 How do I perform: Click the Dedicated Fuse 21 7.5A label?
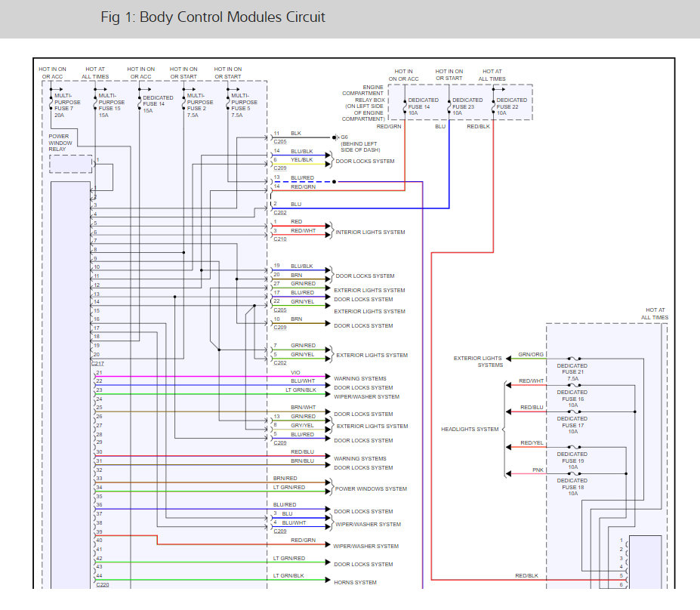(x=572, y=372)
